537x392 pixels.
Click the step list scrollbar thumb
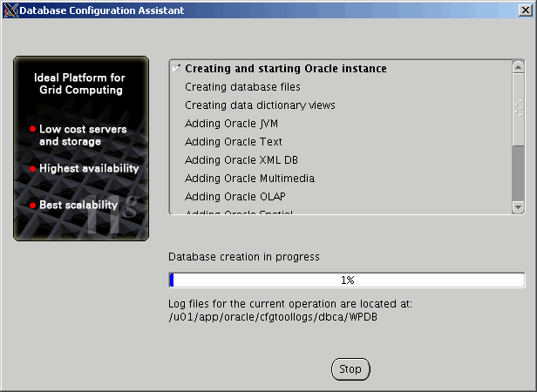[x=518, y=109]
